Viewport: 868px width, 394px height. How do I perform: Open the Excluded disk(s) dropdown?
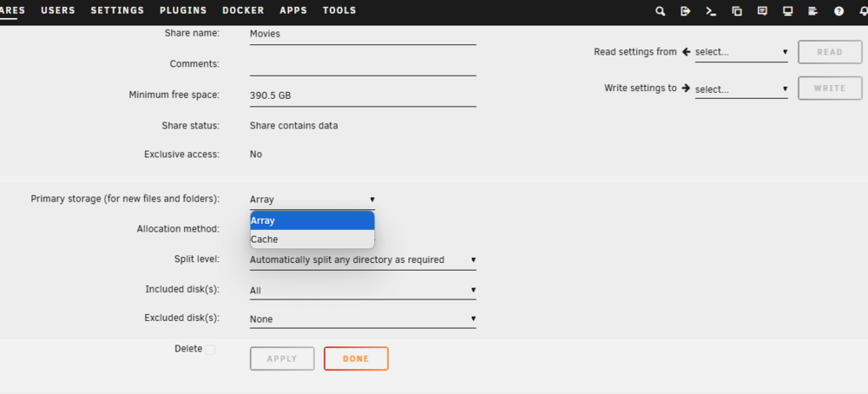(363, 319)
